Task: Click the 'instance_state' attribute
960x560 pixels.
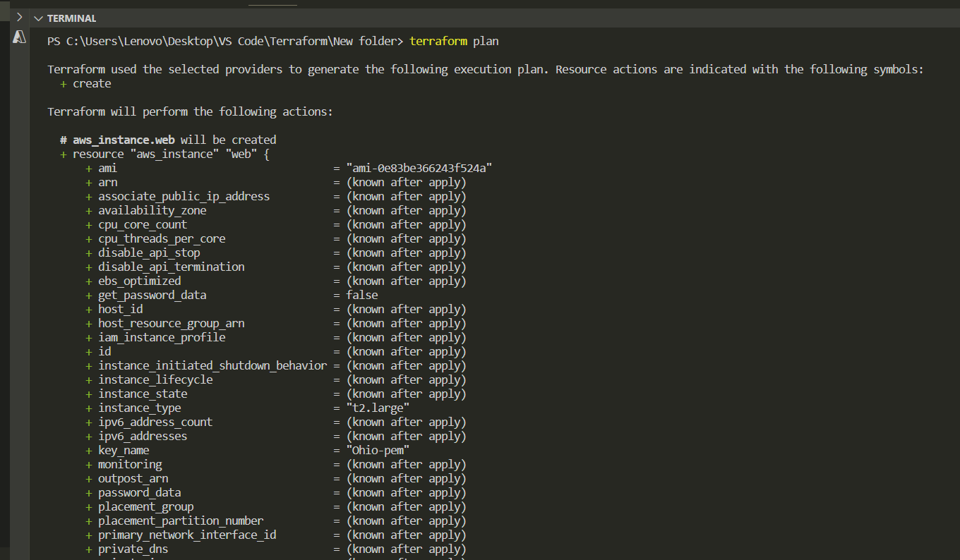Action: coord(143,394)
